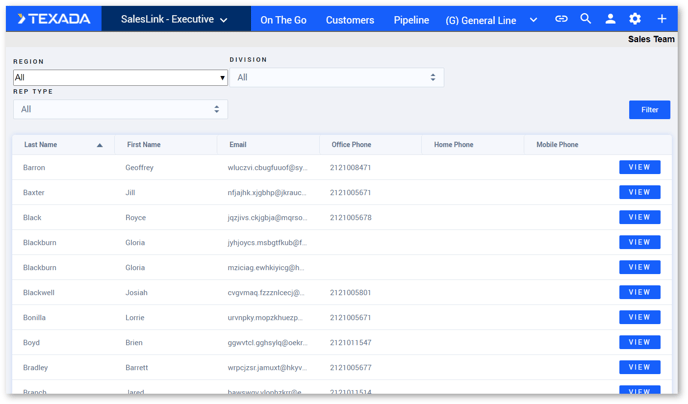View Geoffrey Barron's record
Screen dimensions: 688x404
pos(639,167)
